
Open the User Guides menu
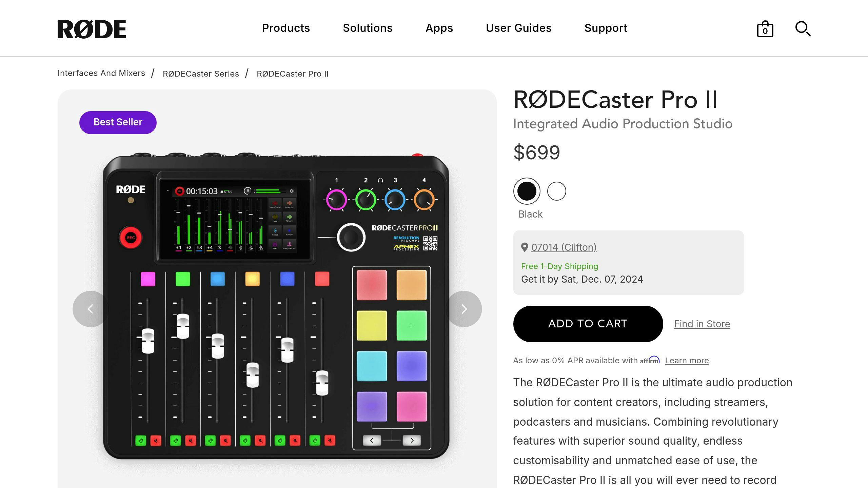tap(518, 28)
